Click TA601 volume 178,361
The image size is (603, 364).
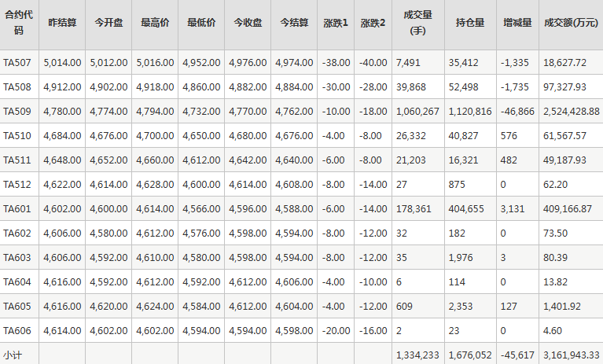pos(414,208)
